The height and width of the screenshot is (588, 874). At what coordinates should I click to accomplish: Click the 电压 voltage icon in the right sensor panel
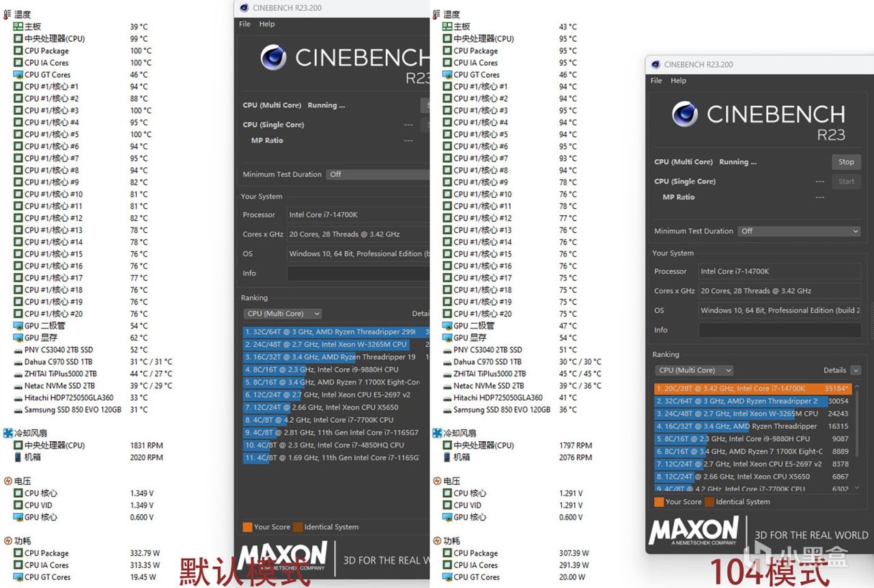(x=436, y=481)
